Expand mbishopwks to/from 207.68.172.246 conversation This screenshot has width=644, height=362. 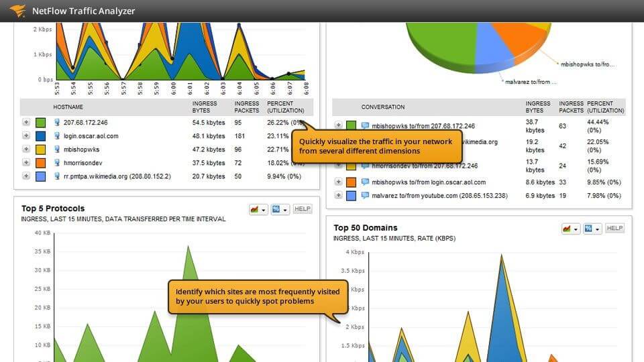[x=338, y=125]
